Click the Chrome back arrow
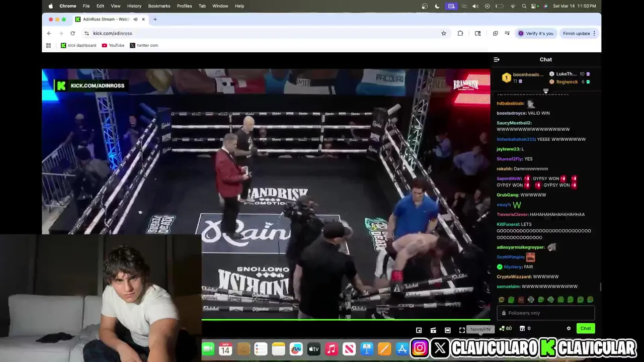Screen dimensions: 644x362 [49, 33]
